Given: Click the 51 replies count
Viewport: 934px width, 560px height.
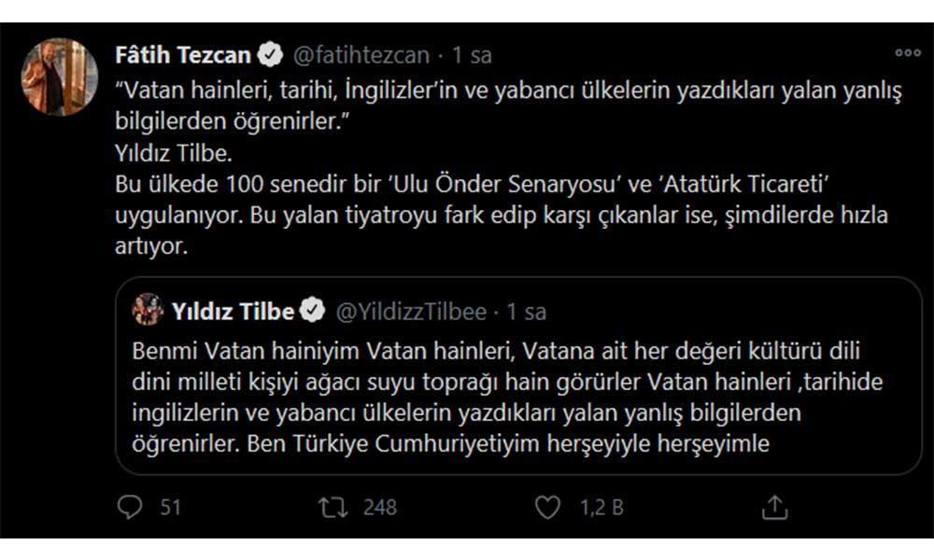Looking at the screenshot, I should 170,507.
